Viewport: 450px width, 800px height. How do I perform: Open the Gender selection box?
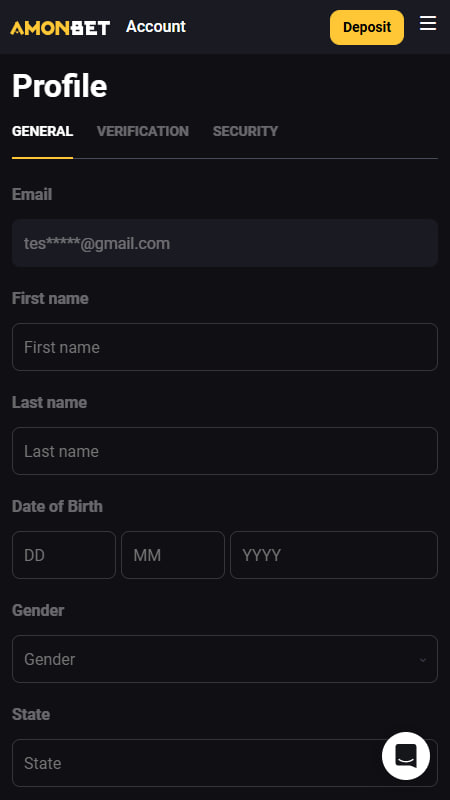pos(225,659)
